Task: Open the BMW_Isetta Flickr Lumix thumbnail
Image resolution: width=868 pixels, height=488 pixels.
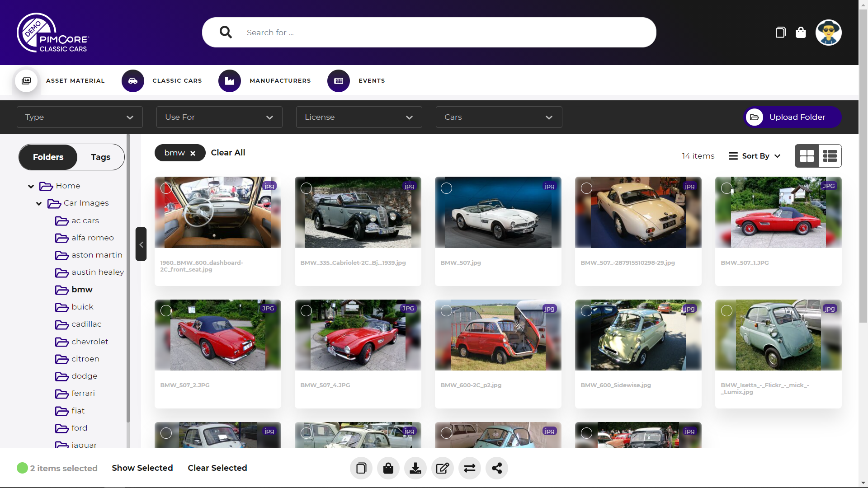Action: click(778, 335)
